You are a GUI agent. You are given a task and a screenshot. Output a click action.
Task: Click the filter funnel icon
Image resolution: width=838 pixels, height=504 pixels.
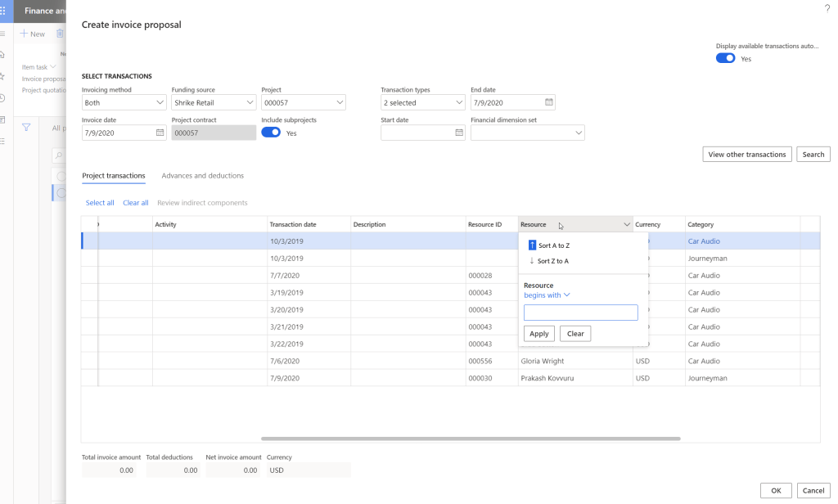(x=26, y=128)
